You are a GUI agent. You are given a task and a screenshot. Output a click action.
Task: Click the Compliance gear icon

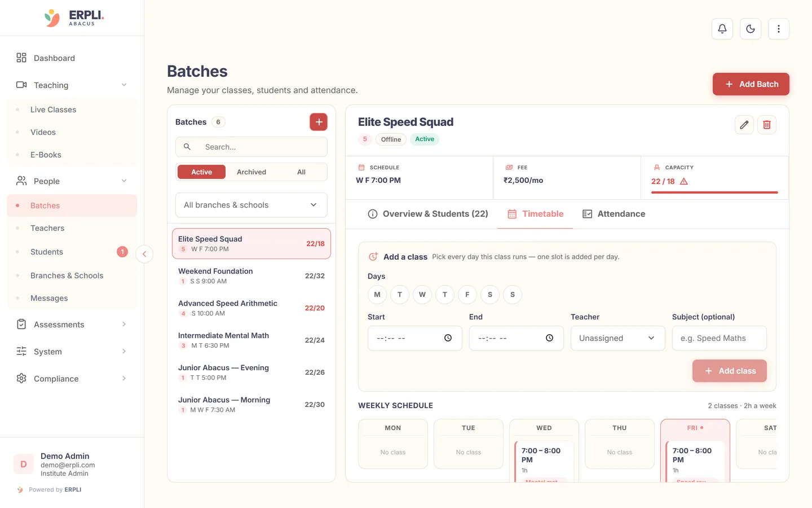coord(21,378)
